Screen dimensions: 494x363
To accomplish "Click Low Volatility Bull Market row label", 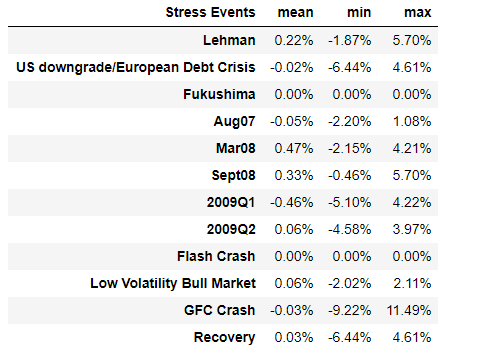I will click(173, 283).
